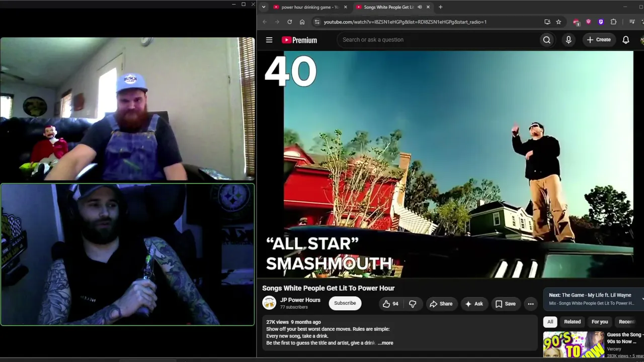
Task: Open a new browser tab
Action: coord(440,7)
